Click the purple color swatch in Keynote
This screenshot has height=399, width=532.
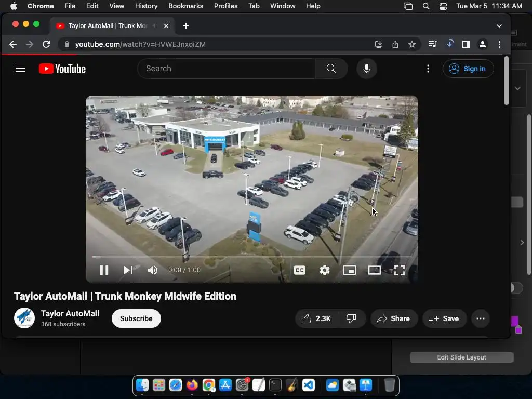pyautogui.click(x=515, y=321)
